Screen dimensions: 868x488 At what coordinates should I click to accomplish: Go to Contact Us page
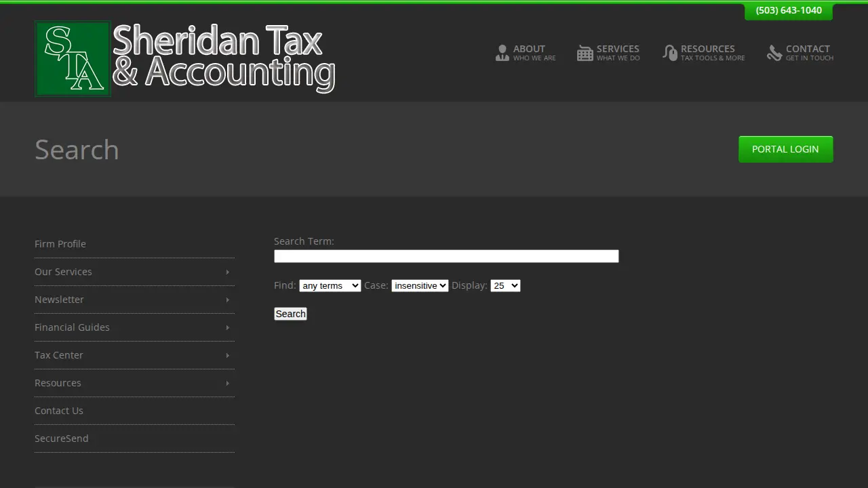pos(59,411)
